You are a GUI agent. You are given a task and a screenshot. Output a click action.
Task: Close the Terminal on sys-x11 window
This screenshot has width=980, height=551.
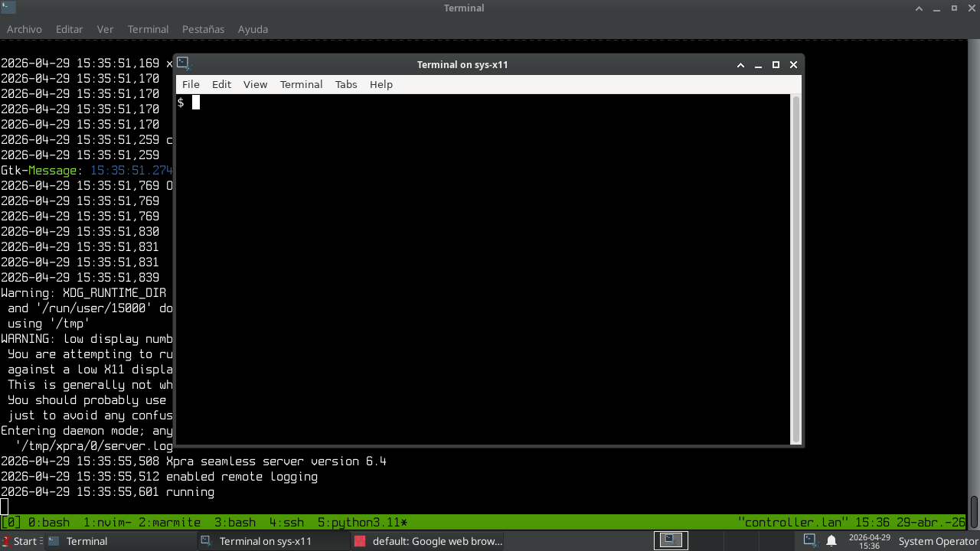pyautogui.click(x=793, y=65)
